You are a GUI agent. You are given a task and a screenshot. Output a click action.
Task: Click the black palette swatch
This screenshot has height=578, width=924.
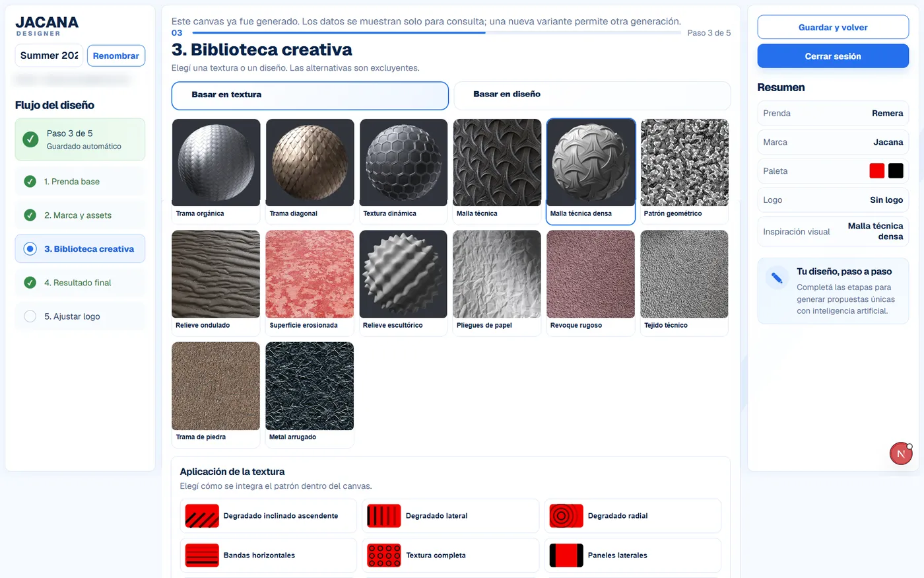pyautogui.click(x=896, y=171)
